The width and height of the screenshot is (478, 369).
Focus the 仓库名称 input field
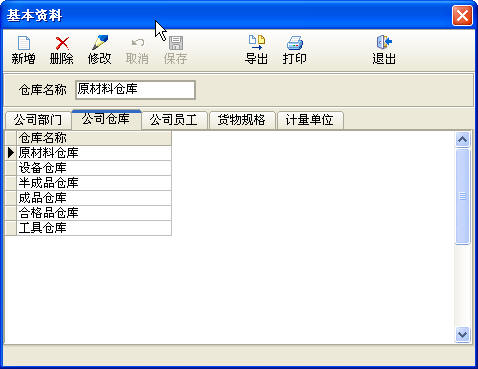(135, 90)
